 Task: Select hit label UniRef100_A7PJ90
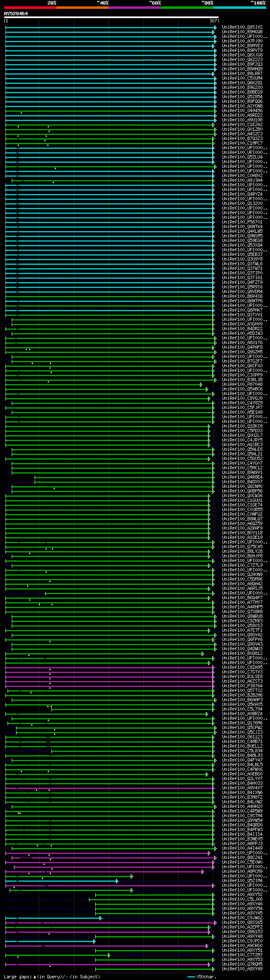click(x=242, y=41)
